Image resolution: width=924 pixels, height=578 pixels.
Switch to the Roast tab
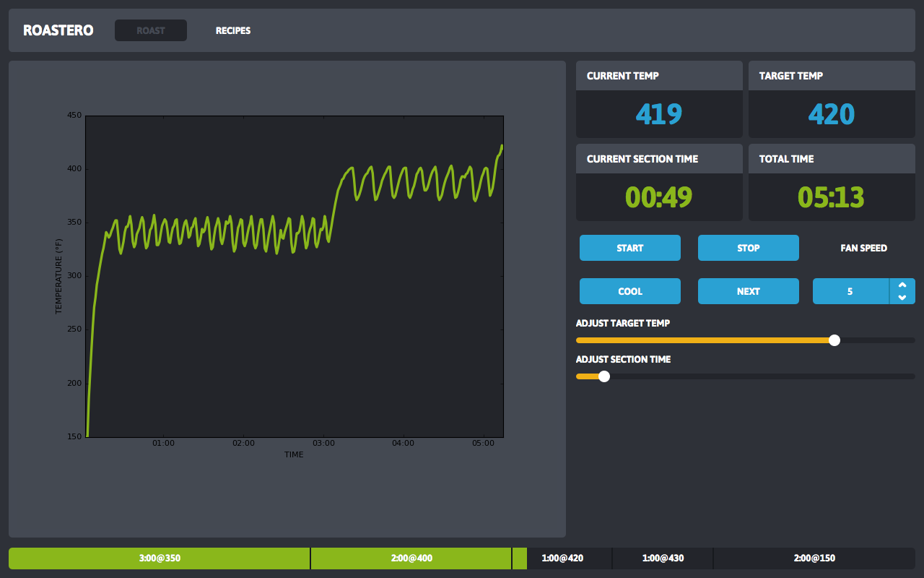[x=151, y=30]
